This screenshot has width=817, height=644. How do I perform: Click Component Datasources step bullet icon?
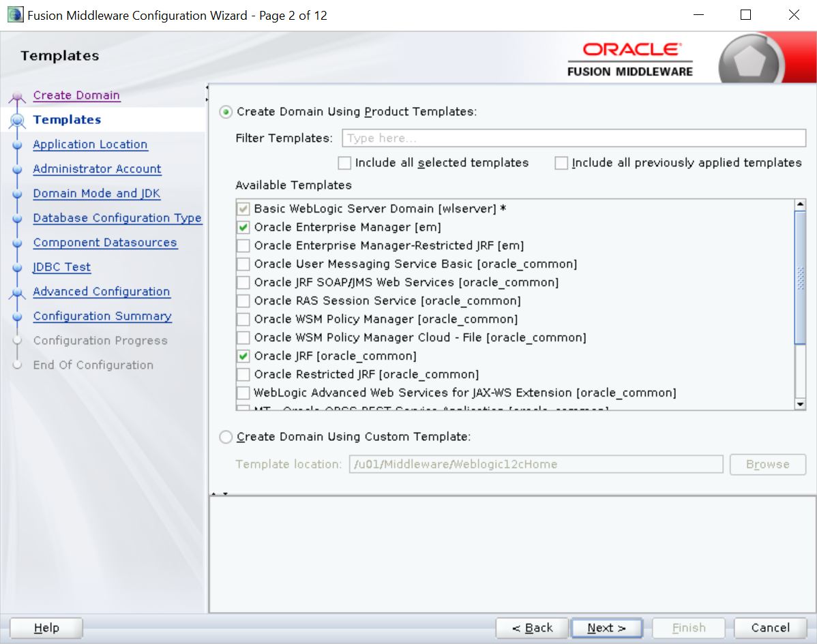(17, 243)
